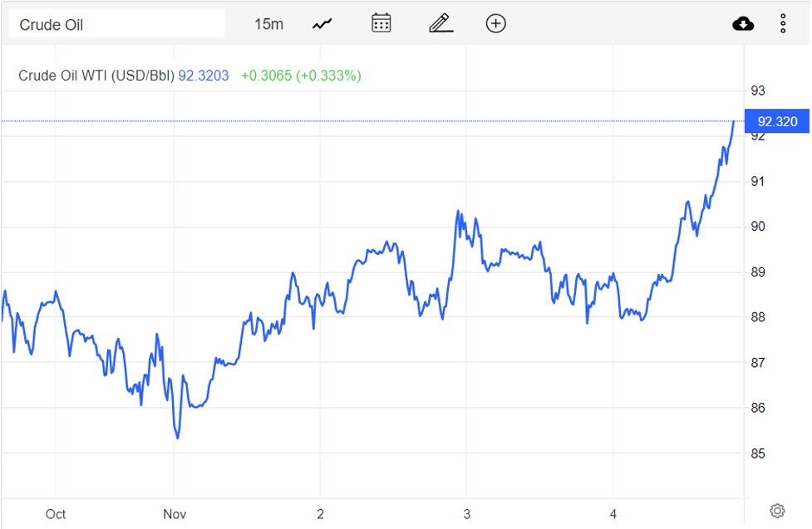Open chart settings gear icon

pos(777,511)
